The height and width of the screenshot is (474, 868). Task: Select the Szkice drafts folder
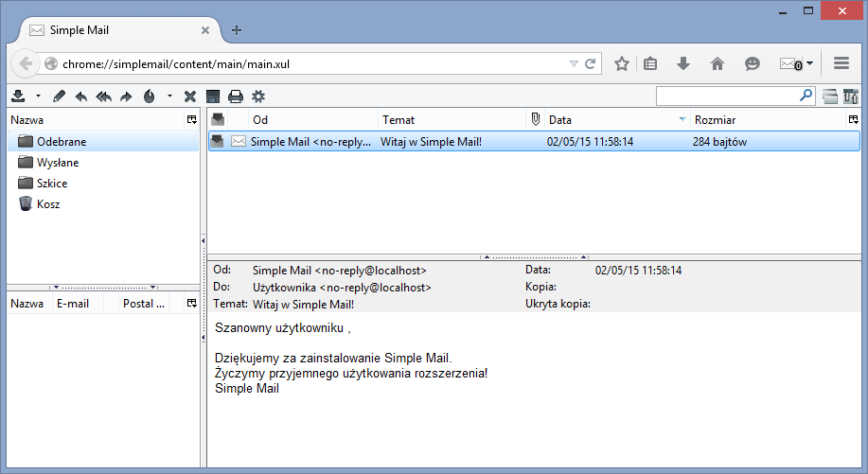pyautogui.click(x=103, y=184)
